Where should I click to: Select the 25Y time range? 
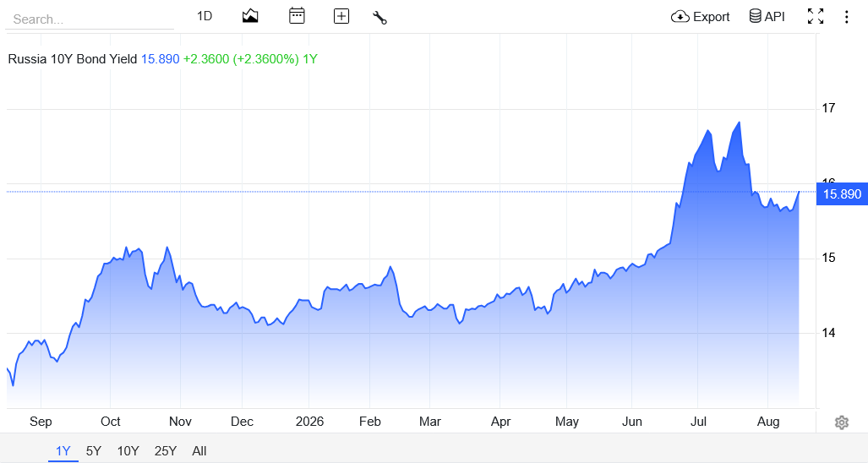click(165, 451)
